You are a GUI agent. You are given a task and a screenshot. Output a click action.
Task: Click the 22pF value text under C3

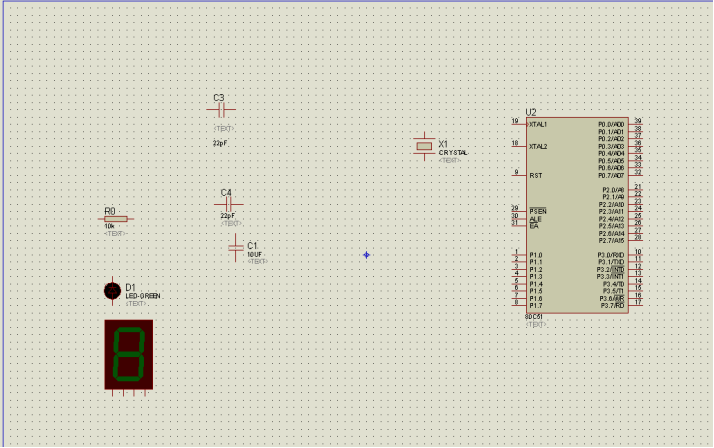point(220,143)
